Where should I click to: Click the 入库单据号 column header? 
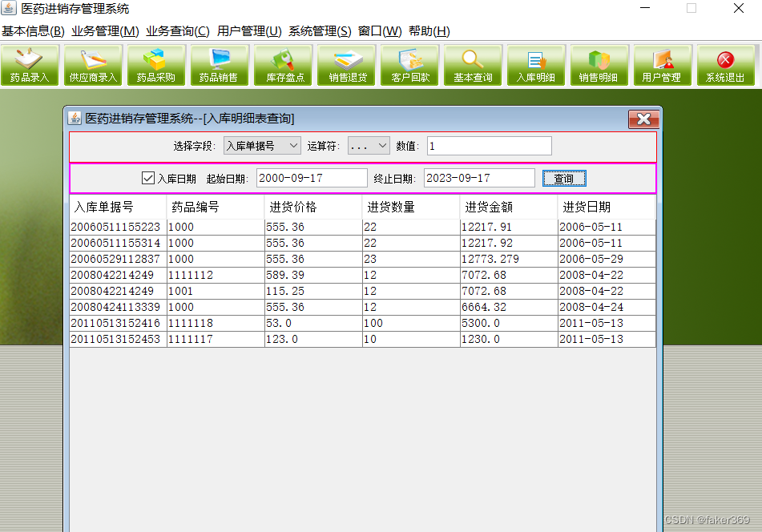pyautogui.click(x=118, y=207)
